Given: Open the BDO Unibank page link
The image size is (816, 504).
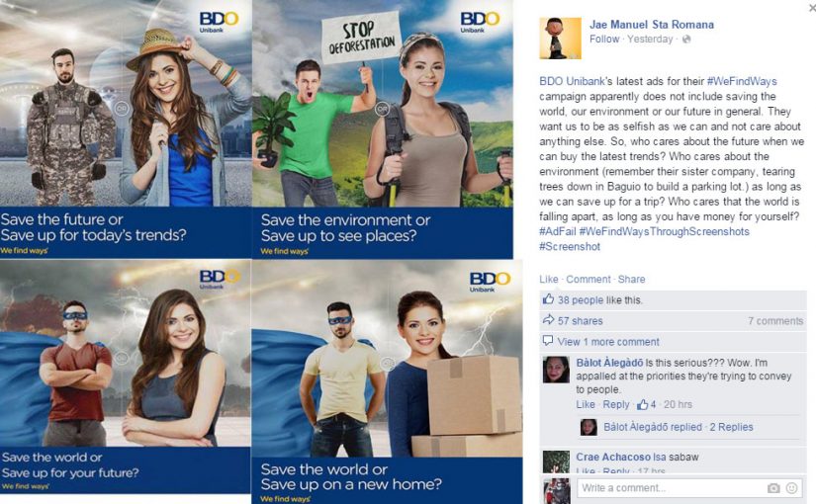Looking at the screenshot, I should tap(572, 81).
